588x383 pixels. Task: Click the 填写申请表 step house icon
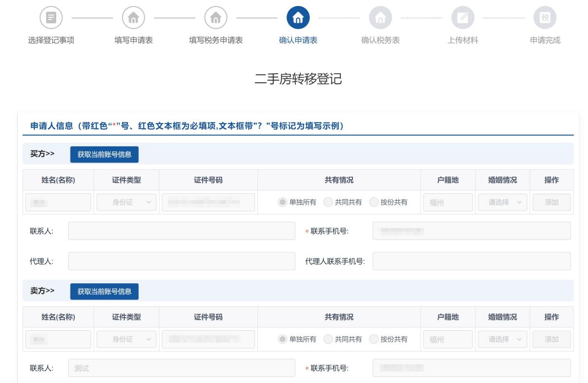[x=133, y=19]
